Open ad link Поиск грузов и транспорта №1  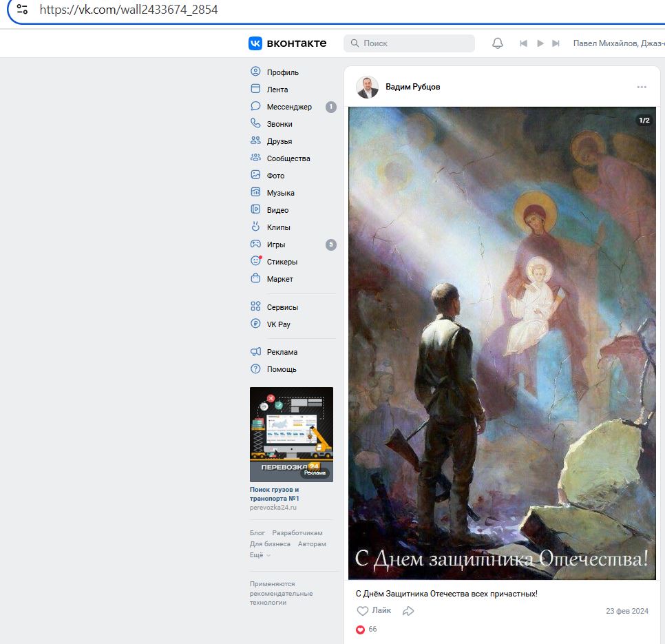275,494
